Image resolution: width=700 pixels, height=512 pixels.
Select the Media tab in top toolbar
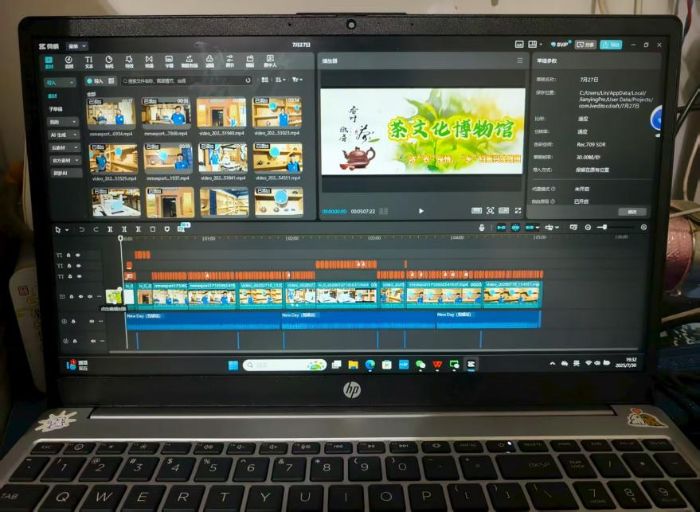click(x=47, y=62)
